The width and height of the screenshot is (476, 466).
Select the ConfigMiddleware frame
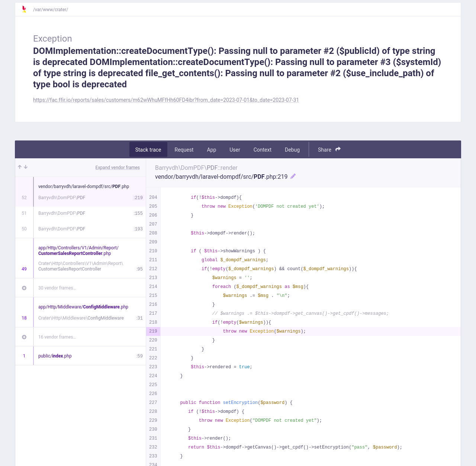point(82,313)
